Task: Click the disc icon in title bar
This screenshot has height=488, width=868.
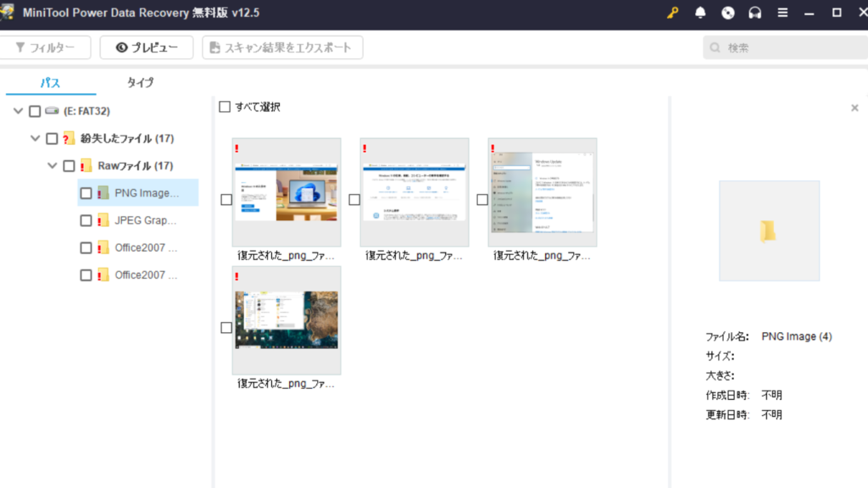Action: pyautogui.click(x=728, y=13)
